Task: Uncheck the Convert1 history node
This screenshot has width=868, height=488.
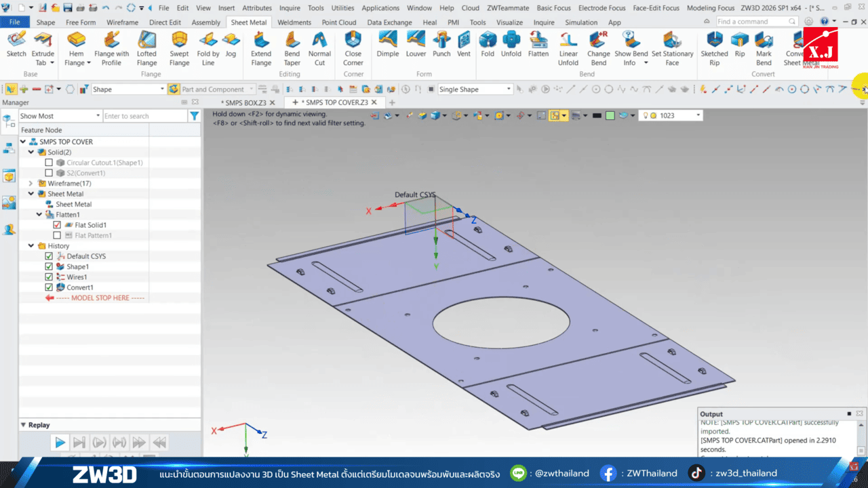Action: 49,287
